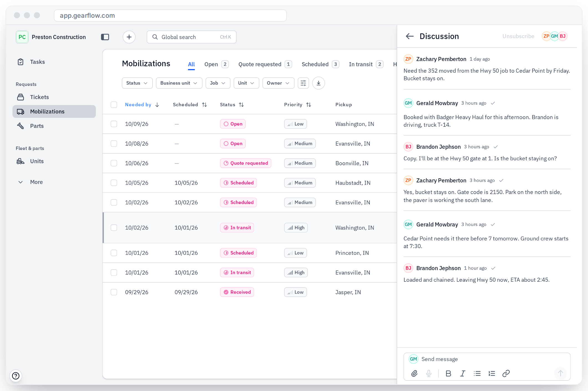
Task: Send the message with arrow button
Action: tap(560, 374)
